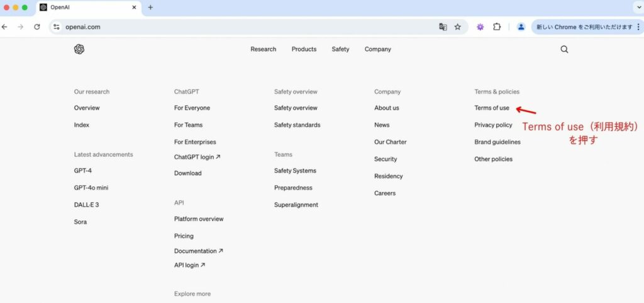The width and height of the screenshot is (644, 303).
Task: Click the Pricing link
Action: click(x=184, y=236)
